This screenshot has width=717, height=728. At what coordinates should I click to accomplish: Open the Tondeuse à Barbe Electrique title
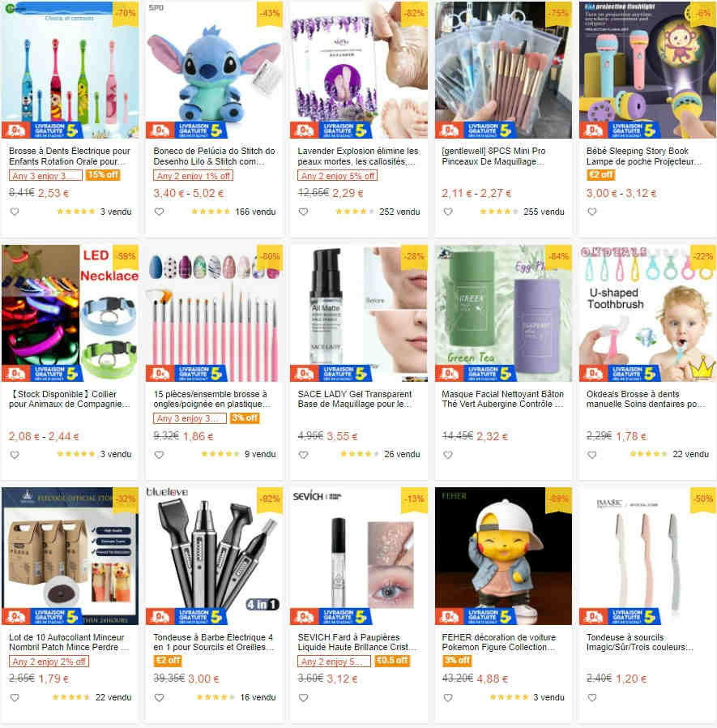(214, 642)
